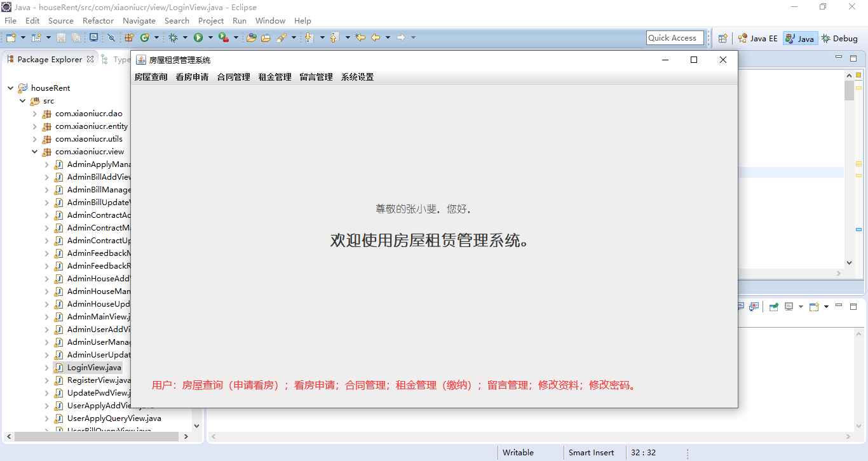Screen dimensions: 868x461
Task: Collapse the com.xiaoniucr.view package
Action: coord(34,152)
